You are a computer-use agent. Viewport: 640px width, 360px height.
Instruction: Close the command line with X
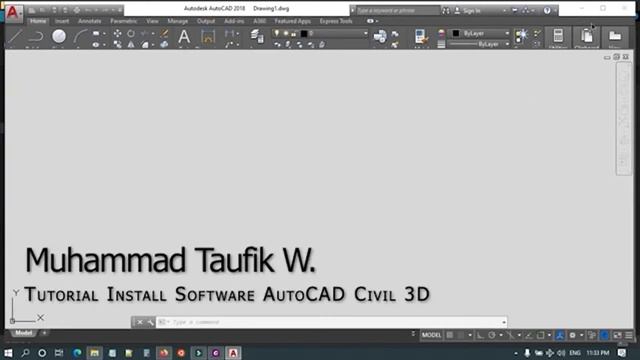140,322
